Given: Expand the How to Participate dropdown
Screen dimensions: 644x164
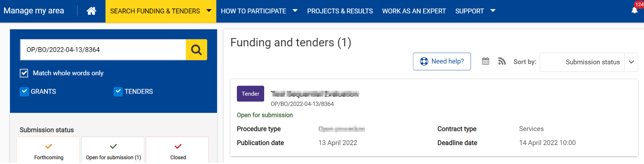Looking at the screenshot, I should (259, 11).
